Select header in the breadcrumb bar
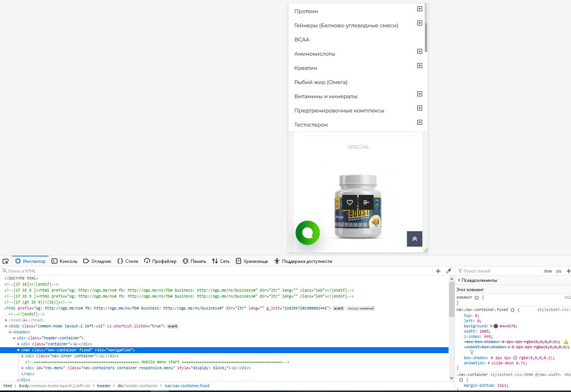This screenshot has width=571, height=392. click(x=104, y=386)
